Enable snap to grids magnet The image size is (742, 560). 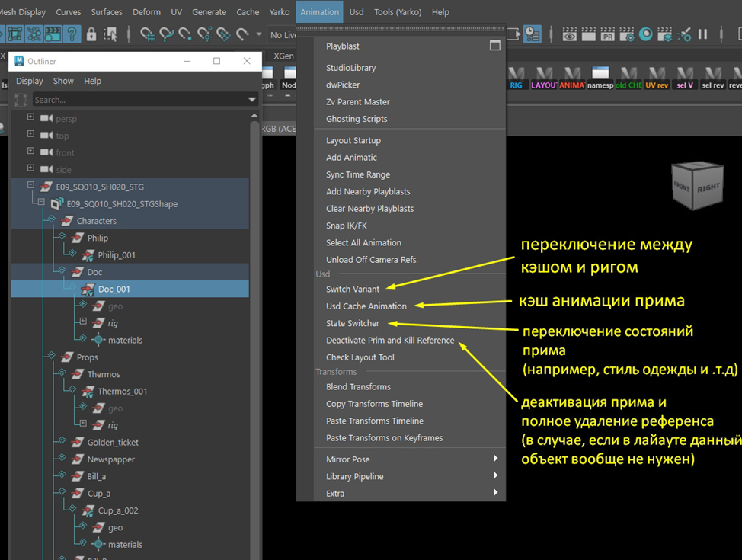click(x=147, y=34)
